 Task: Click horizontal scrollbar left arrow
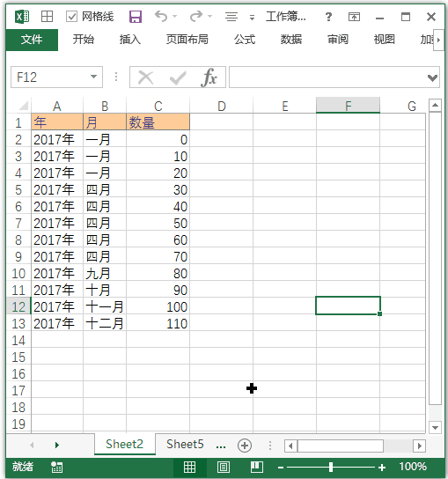click(x=290, y=446)
